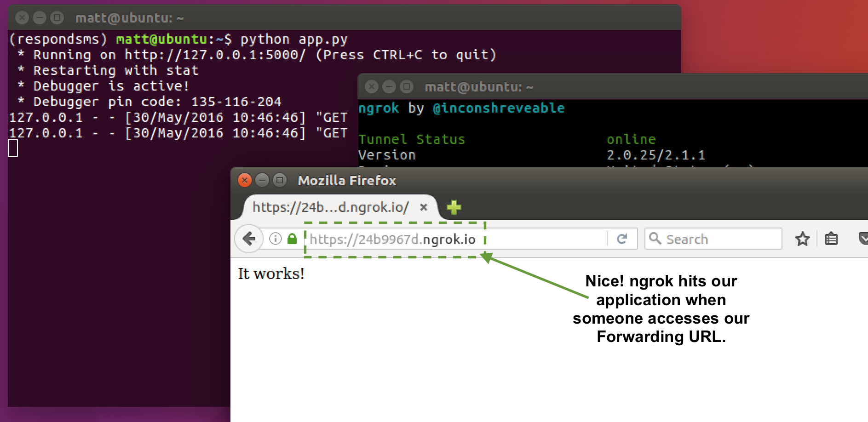This screenshot has height=422, width=868.
Task: Bookmark this page with the star icon
Action: point(802,239)
